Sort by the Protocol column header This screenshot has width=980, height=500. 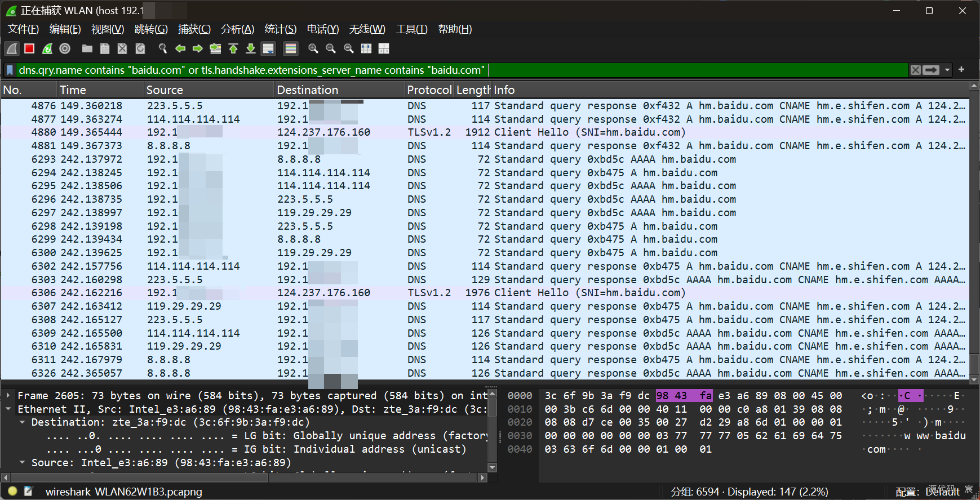pos(429,90)
